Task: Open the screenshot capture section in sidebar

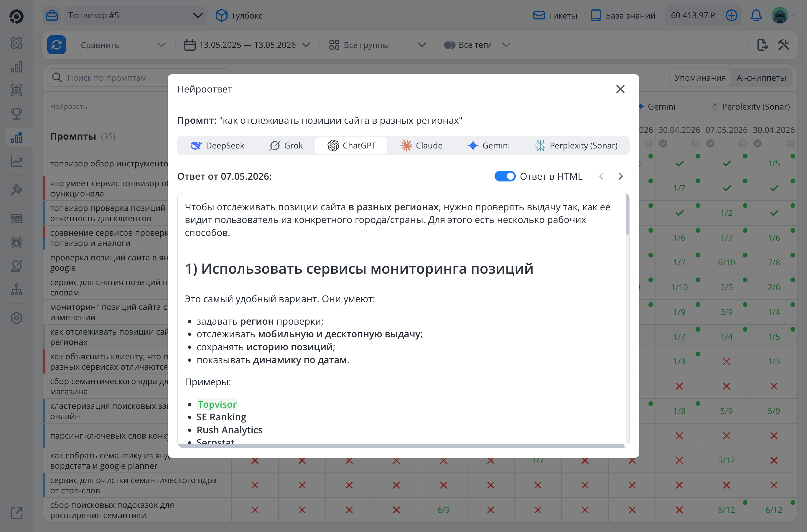Action: tap(16, 90)
